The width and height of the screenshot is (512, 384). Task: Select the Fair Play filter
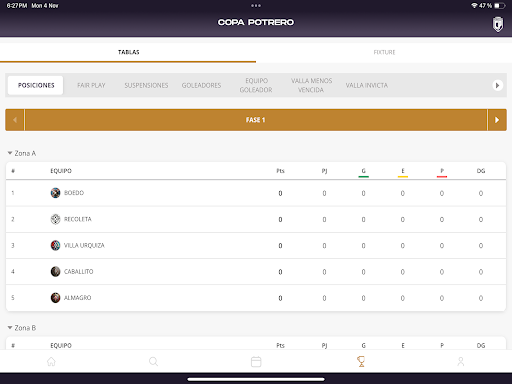pyautogui.click(x=91, y=85)
